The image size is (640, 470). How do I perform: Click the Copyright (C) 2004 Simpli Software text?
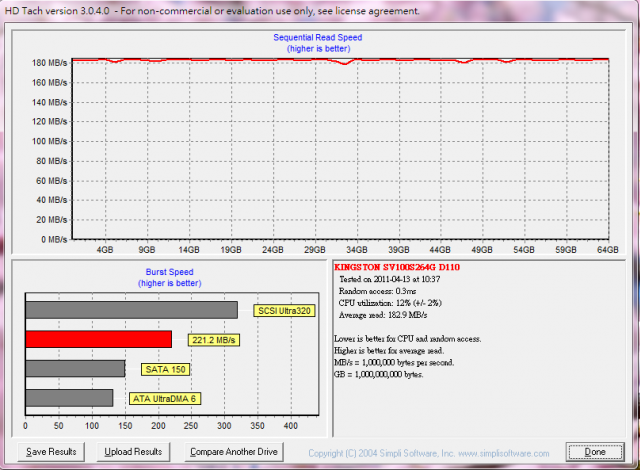381,453
